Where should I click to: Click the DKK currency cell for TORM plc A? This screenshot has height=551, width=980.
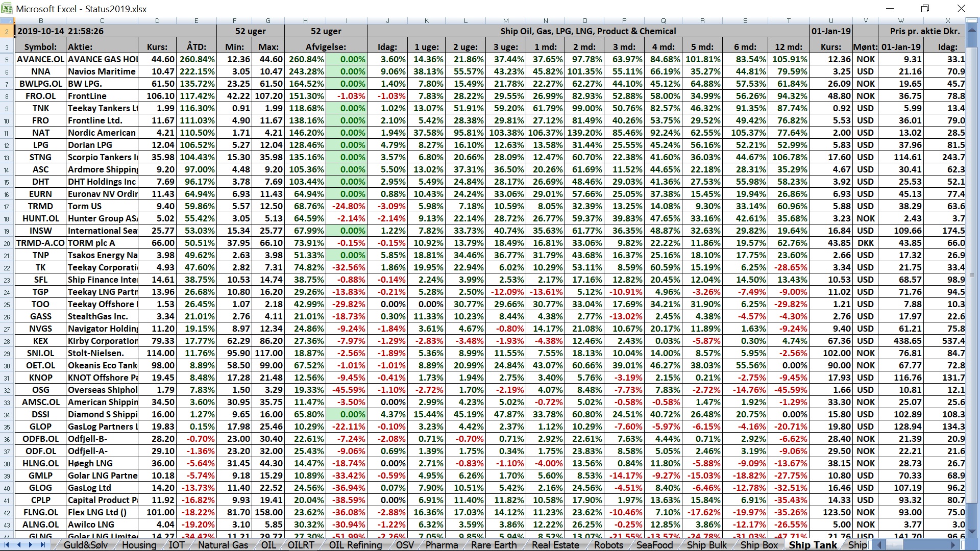pos(865,243)
